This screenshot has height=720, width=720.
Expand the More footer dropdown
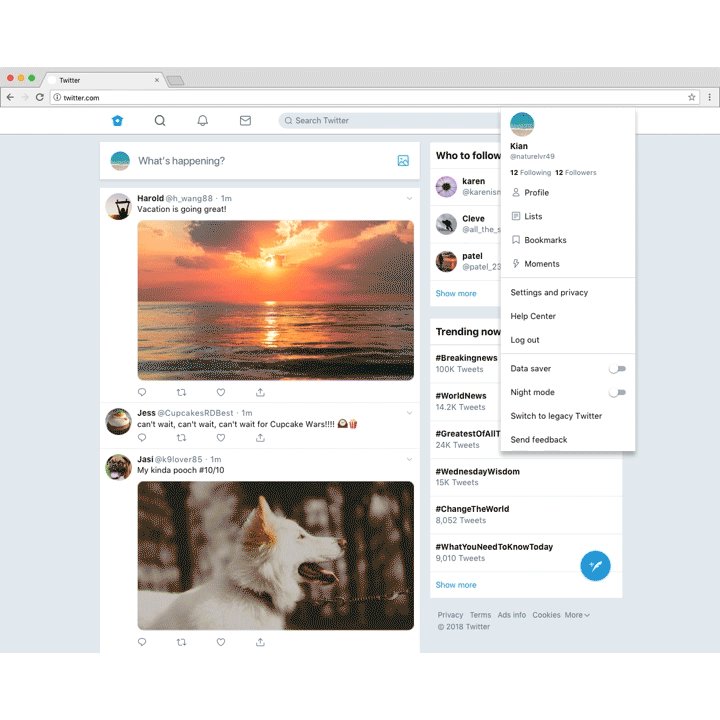[x=577, y=615]
